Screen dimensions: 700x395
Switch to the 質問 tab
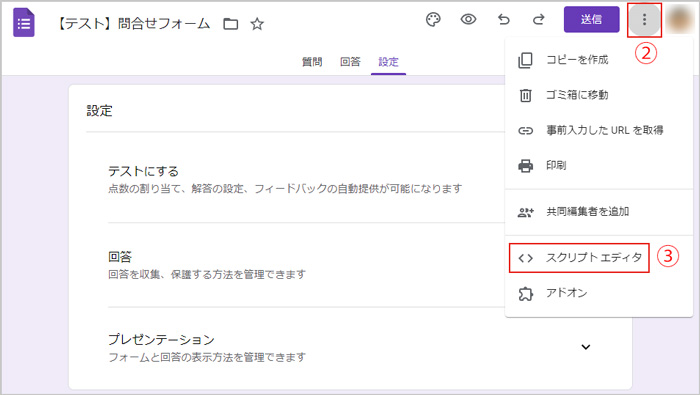tap(312, 62)
